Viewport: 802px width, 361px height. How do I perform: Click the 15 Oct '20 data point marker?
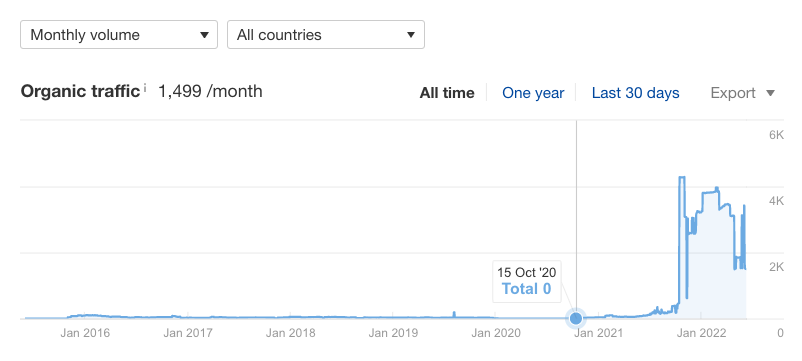[x=576, y=319]
